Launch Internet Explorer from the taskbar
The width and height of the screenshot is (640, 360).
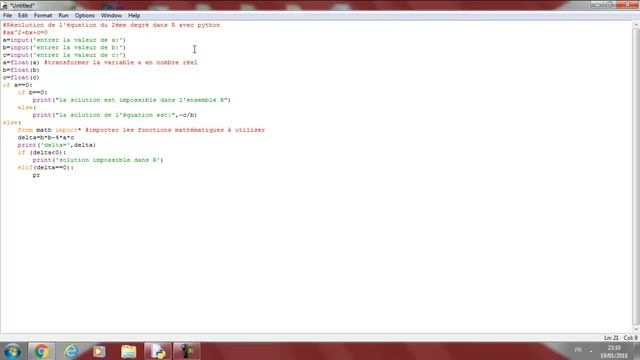coord(71,351)
